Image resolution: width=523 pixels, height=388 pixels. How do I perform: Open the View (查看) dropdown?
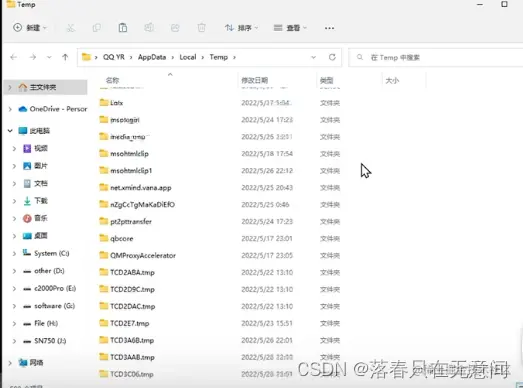(290, 28)
